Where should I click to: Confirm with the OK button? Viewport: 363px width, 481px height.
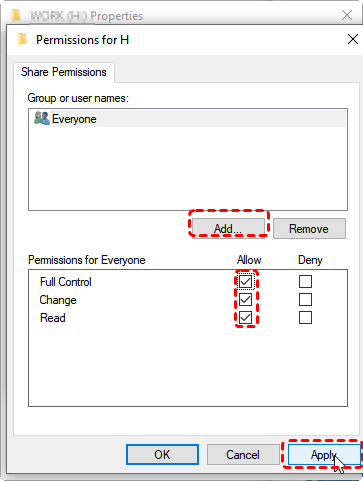tap(162, 454)
